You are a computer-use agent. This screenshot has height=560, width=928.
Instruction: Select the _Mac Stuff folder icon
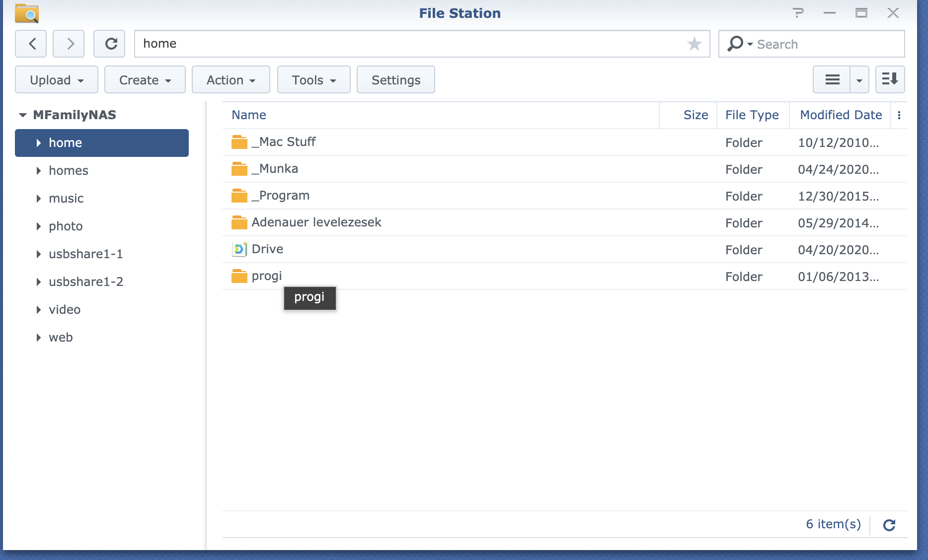[x=239, y=142]
